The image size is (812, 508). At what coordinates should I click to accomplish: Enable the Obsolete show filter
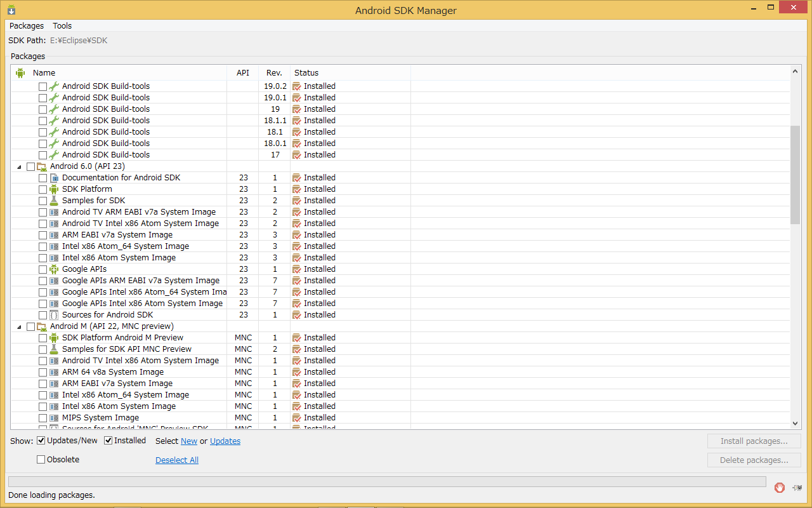(x=41, y=460)
